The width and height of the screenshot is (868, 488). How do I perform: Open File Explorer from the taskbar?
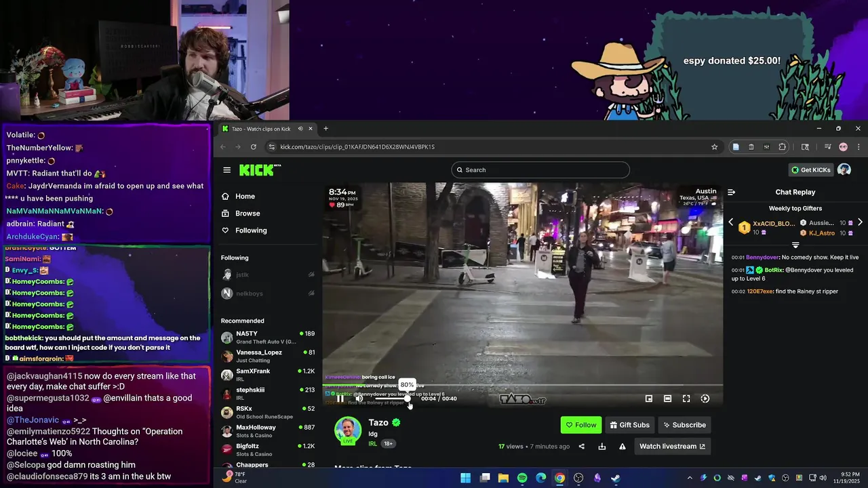click(x=503, y=478)
